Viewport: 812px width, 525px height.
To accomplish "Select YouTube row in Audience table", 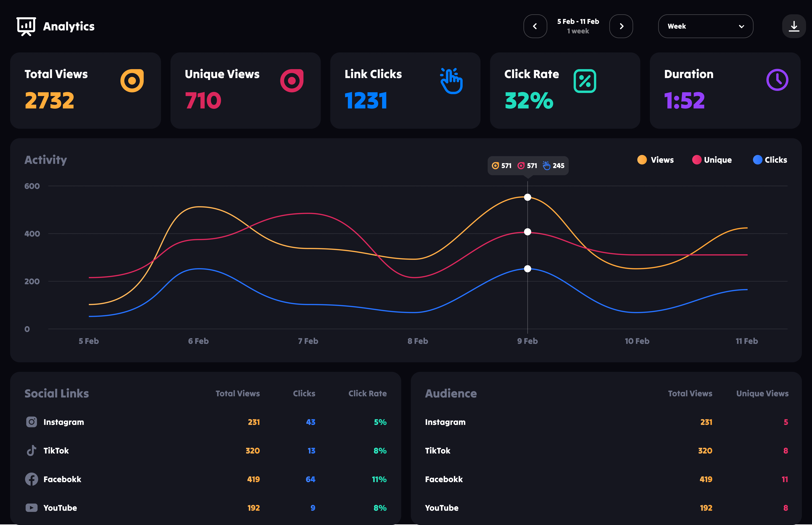I will tap(607, 508).
